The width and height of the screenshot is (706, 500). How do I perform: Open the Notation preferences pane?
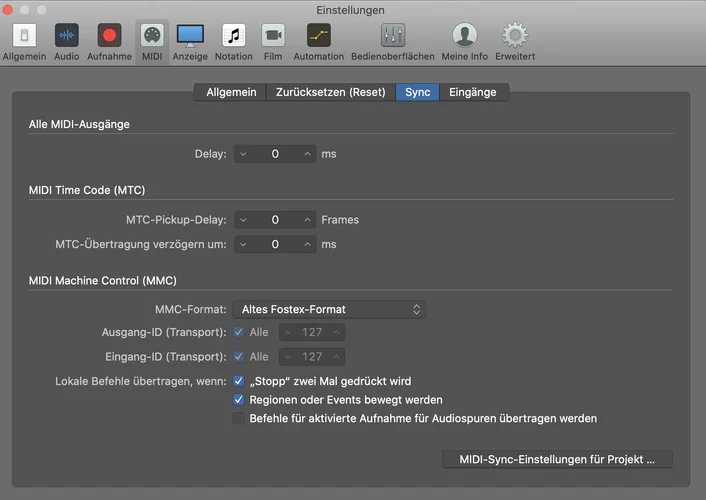click(x=233, y=36)
